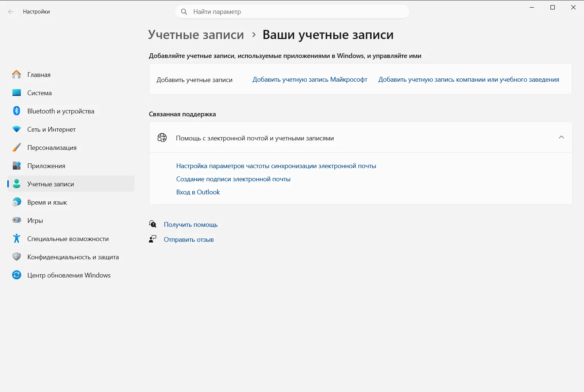Open the Система settings section

tap(71, 93)
